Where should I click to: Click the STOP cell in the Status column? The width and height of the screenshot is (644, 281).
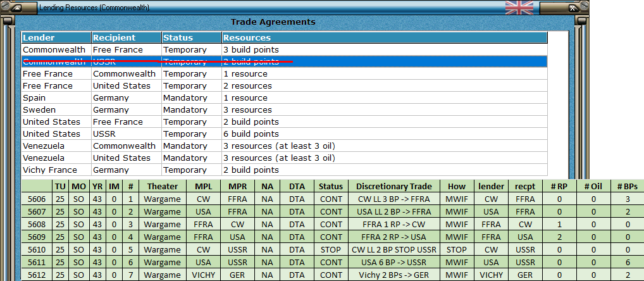331,250
